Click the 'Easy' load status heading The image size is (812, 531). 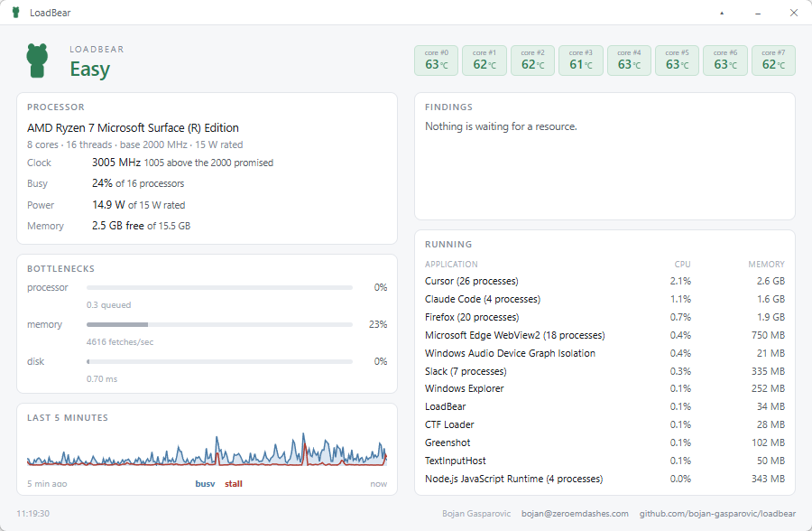coord(90,70)
